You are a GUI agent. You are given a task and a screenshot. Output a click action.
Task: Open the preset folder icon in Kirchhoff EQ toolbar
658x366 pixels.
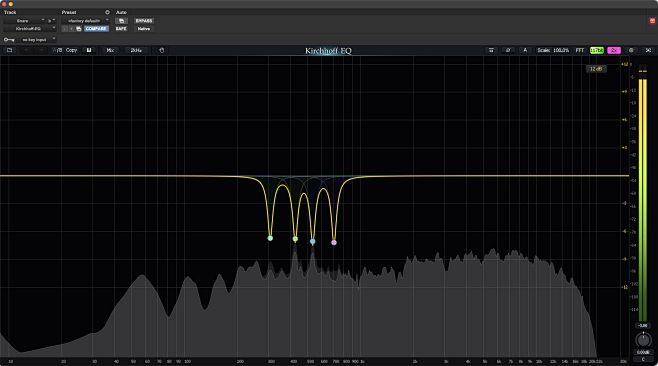pyautogui.click(x=9, y=50)
